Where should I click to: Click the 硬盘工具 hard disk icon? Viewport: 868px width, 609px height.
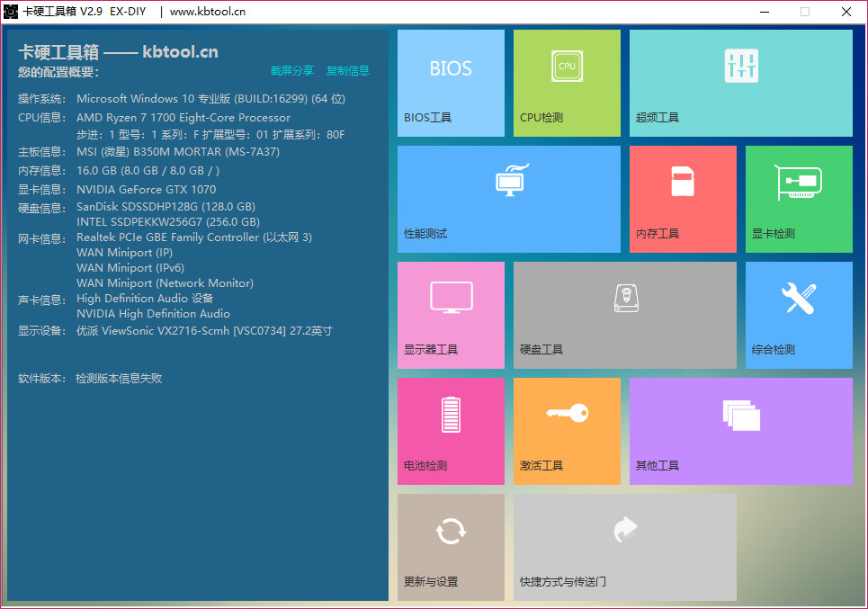[625, 298]
